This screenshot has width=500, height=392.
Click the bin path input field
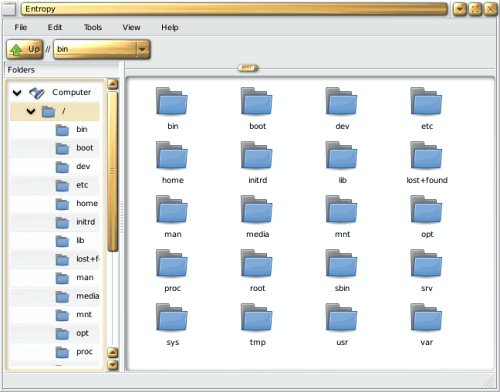(96, 49)
